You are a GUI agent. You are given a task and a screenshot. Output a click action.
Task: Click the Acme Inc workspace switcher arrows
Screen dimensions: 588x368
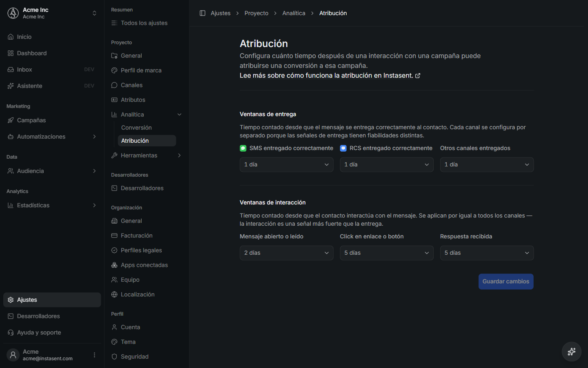click(94, 13)
